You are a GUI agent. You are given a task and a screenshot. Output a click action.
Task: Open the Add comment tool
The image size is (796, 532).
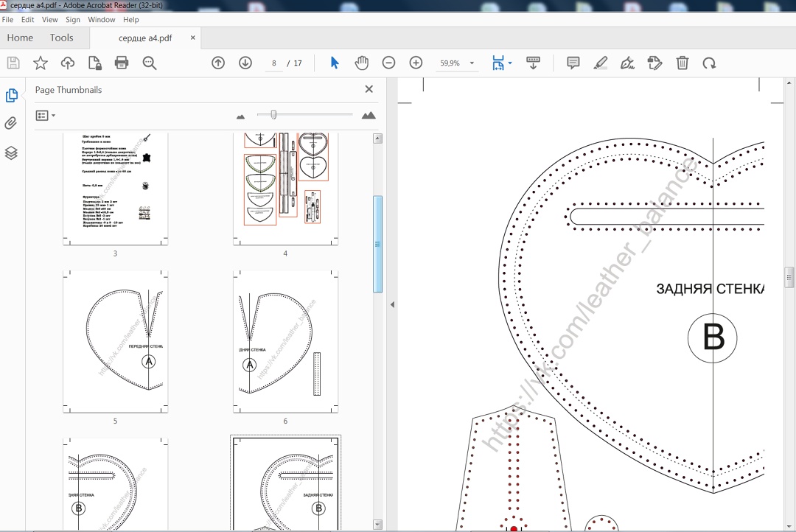[x=573, y=63]
